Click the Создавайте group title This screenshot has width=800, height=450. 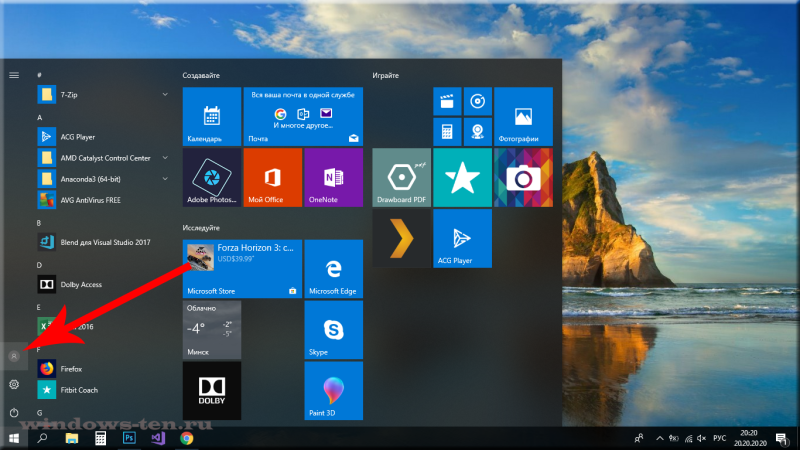pos(201,75)
